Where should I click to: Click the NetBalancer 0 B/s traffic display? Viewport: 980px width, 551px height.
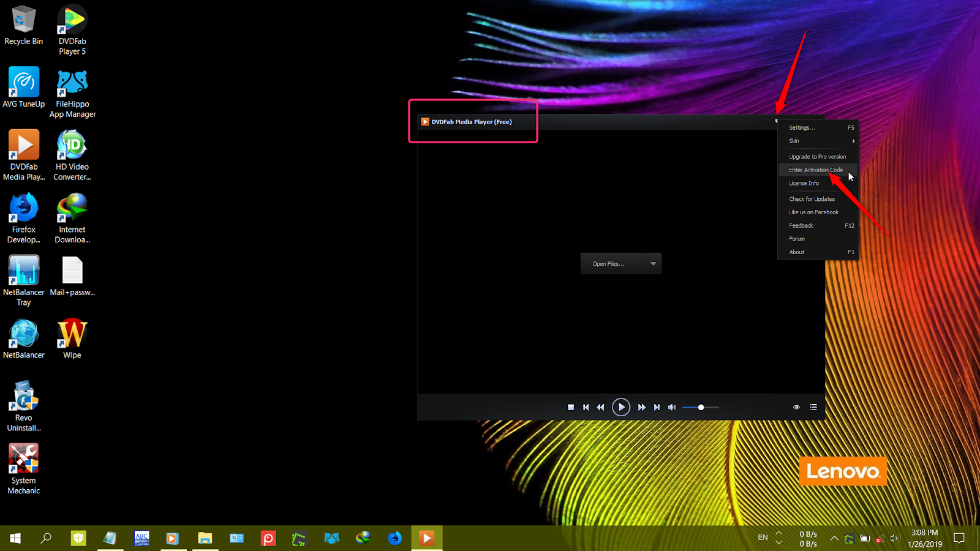click(x=808, y=539)
